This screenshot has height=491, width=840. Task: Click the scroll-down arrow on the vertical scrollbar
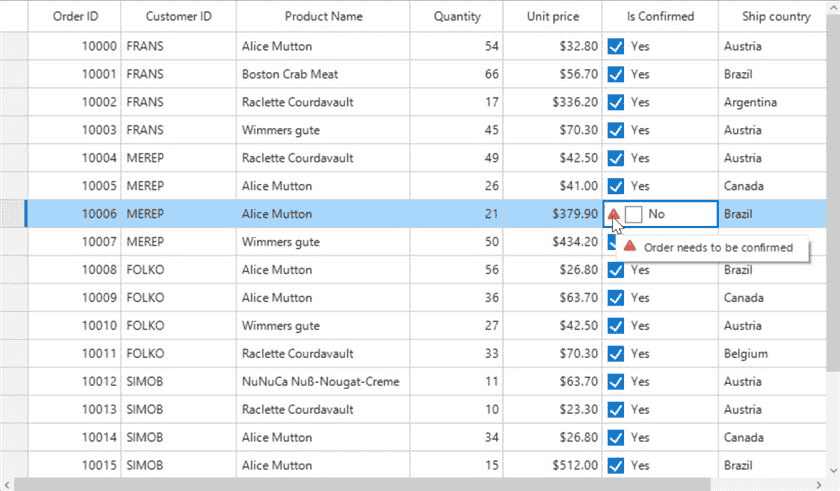tap(834, 471)
